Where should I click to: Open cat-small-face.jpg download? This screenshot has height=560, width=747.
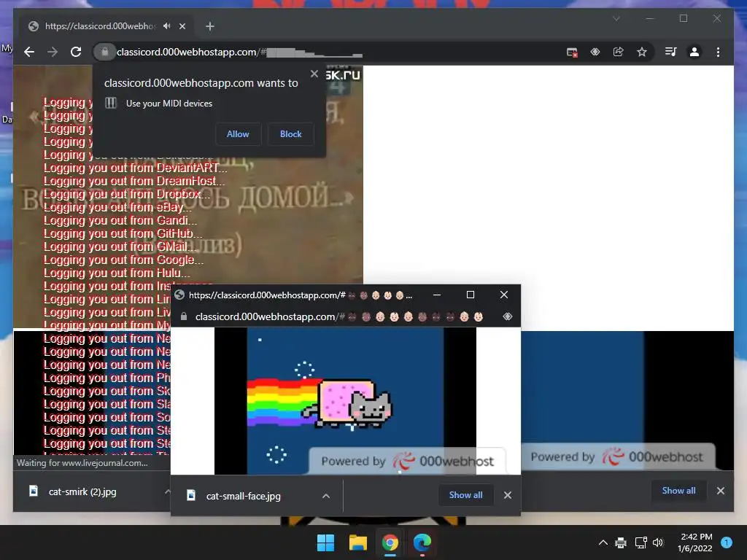pos(243,496)
